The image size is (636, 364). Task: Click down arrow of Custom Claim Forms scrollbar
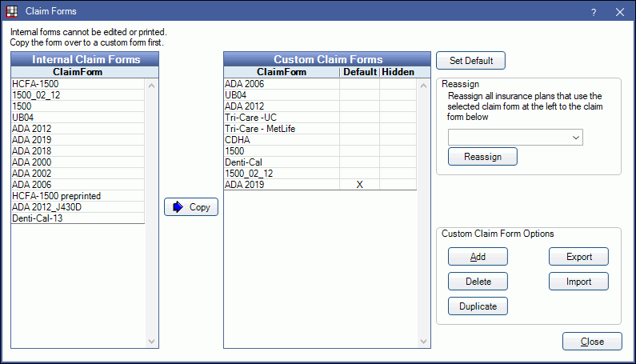coord(423,342)
